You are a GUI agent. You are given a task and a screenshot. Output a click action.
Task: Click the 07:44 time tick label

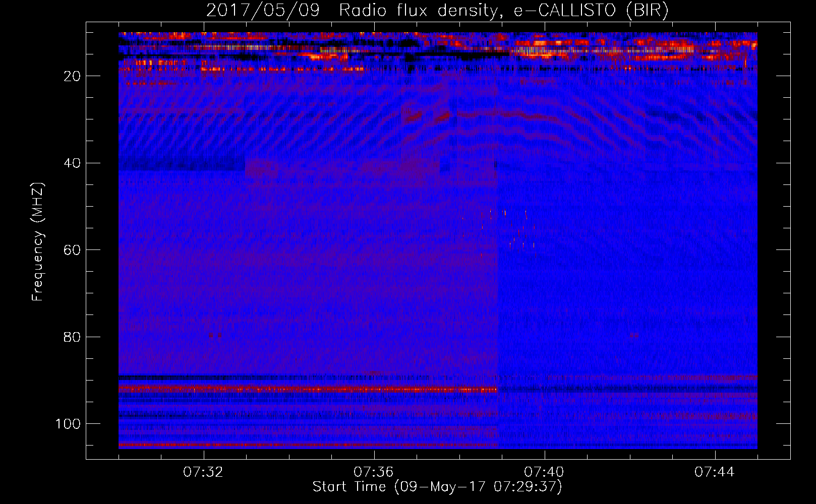[x=715, y=472]
